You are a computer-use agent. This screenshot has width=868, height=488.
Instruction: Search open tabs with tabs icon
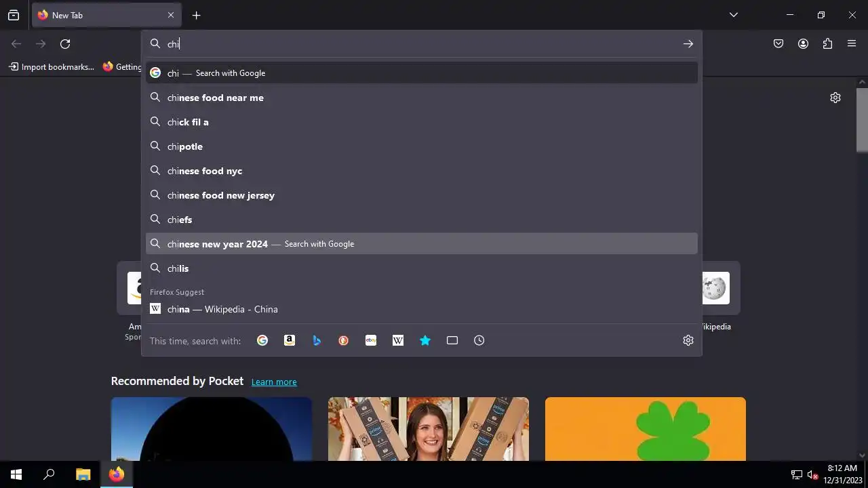452,340
